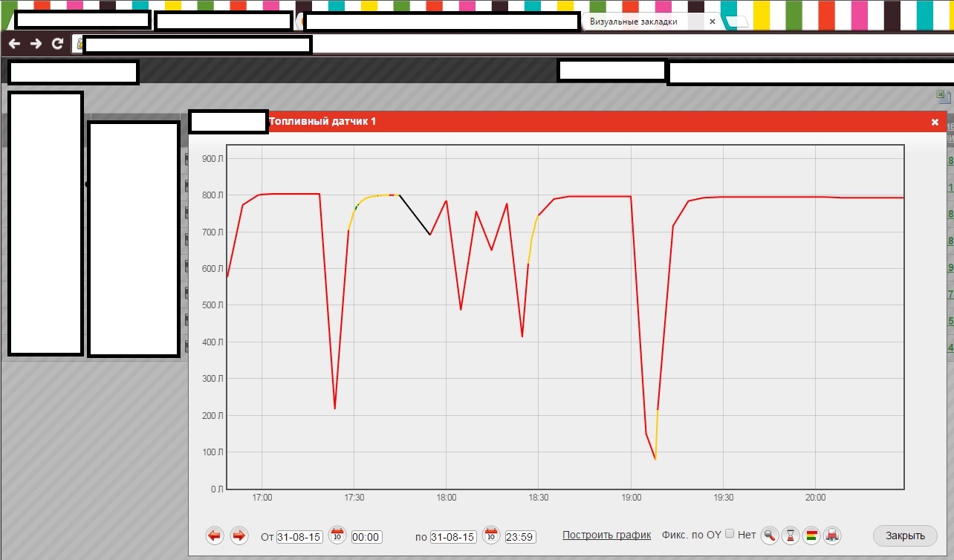
Task: Click the colored stripes legend icon
Action: pos(811,535)
